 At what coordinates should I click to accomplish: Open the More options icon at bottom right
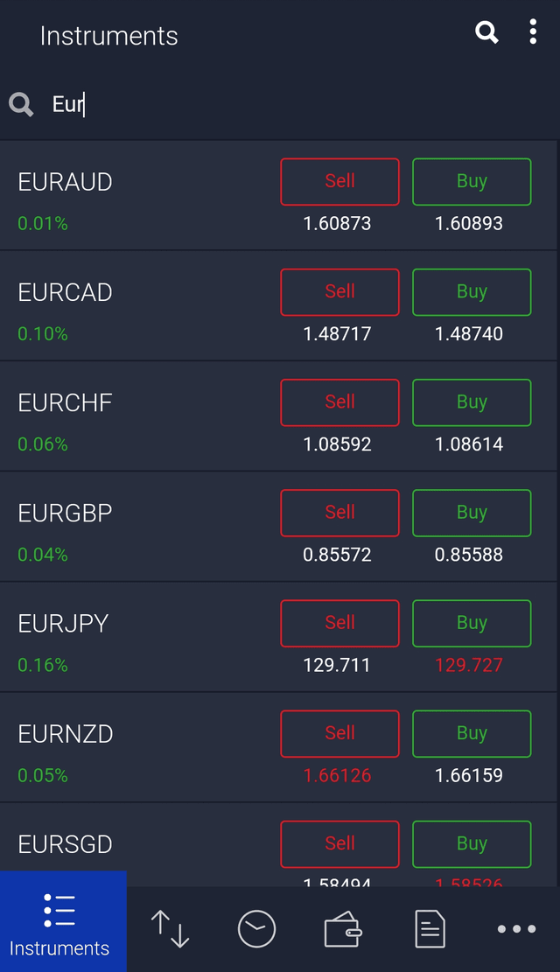click(516, 929)
